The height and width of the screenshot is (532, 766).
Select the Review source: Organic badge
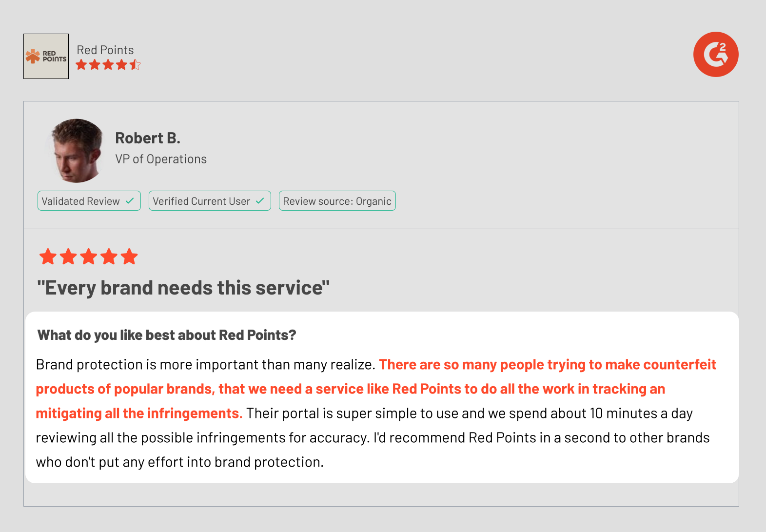pos(337,201)
